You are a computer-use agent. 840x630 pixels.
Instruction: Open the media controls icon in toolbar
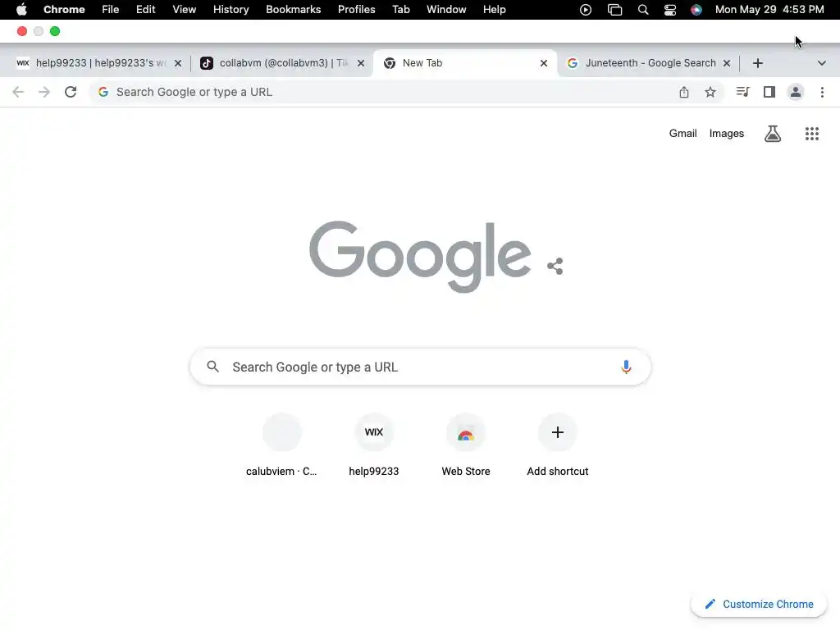[x=742, y=92]
